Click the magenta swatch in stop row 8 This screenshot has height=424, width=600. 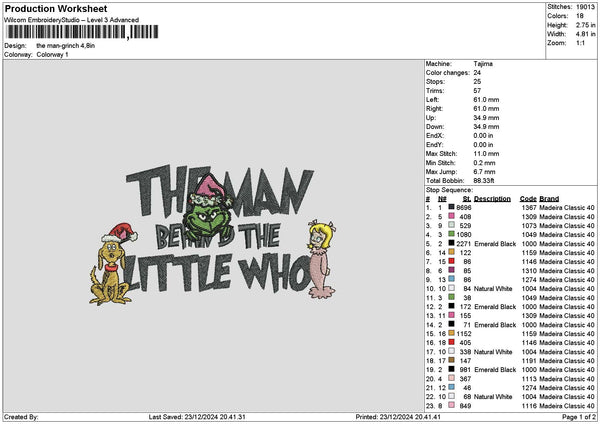tap(452, 270)
